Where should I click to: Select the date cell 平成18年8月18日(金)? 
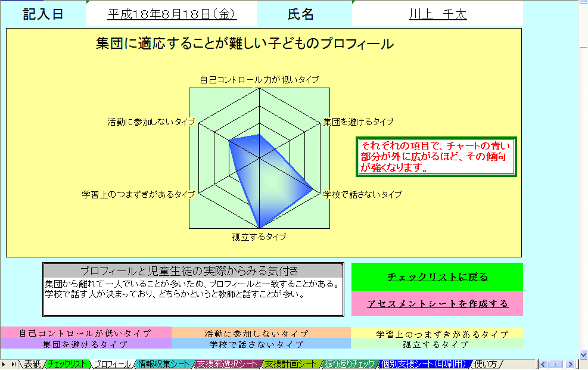click(172, 14)
